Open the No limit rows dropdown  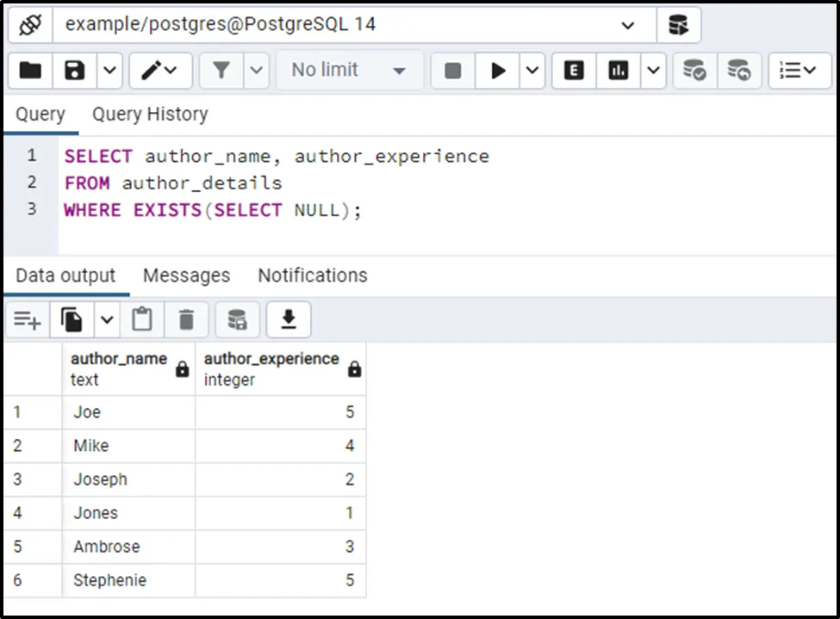pos(349,71)
